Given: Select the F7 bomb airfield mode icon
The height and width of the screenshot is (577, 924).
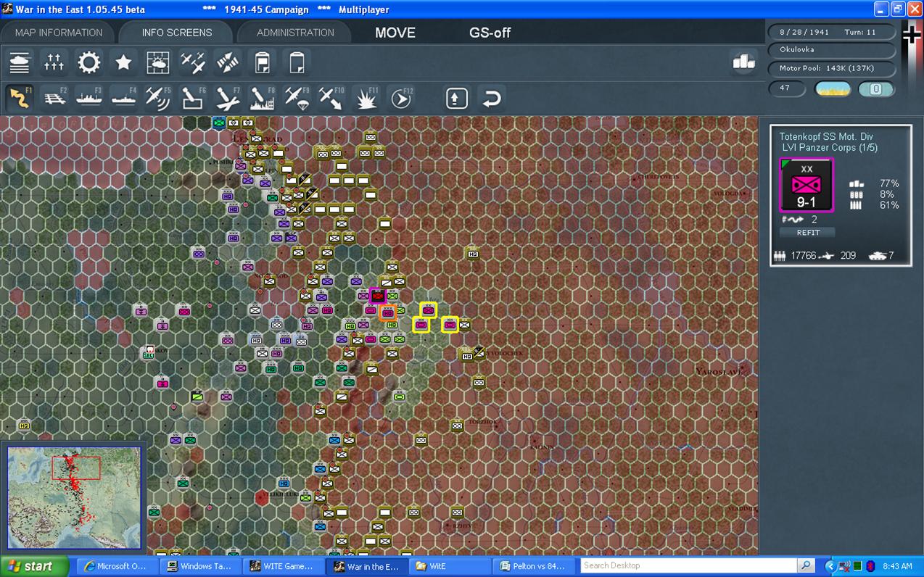Looking at the screenshot, I should click(228, 97).
